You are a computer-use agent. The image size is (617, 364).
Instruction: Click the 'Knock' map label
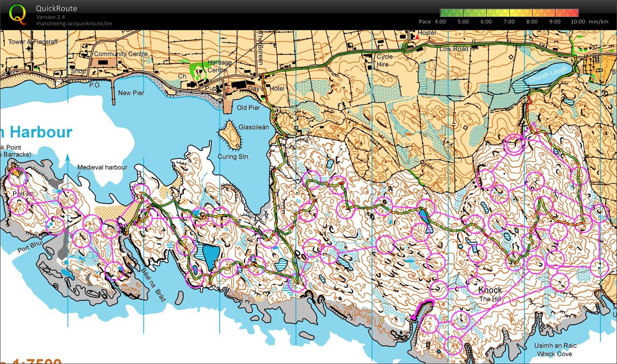(x=490, y=290)
